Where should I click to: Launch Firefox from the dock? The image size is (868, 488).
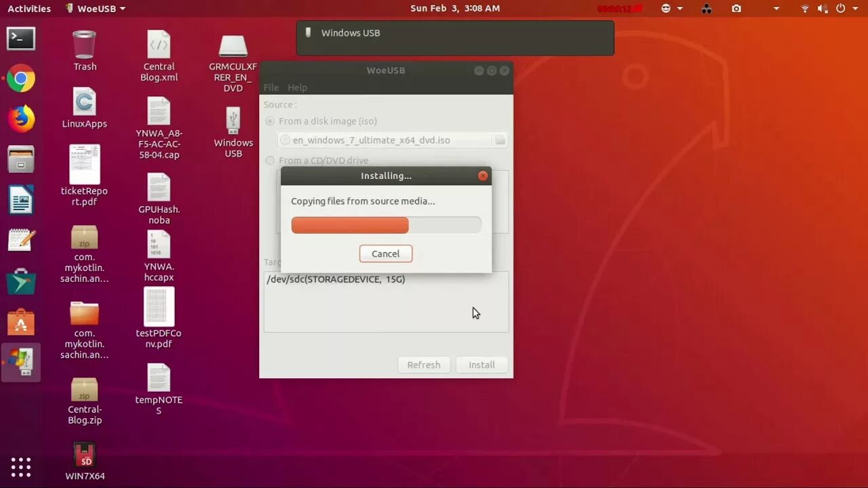tap(21, 119)
